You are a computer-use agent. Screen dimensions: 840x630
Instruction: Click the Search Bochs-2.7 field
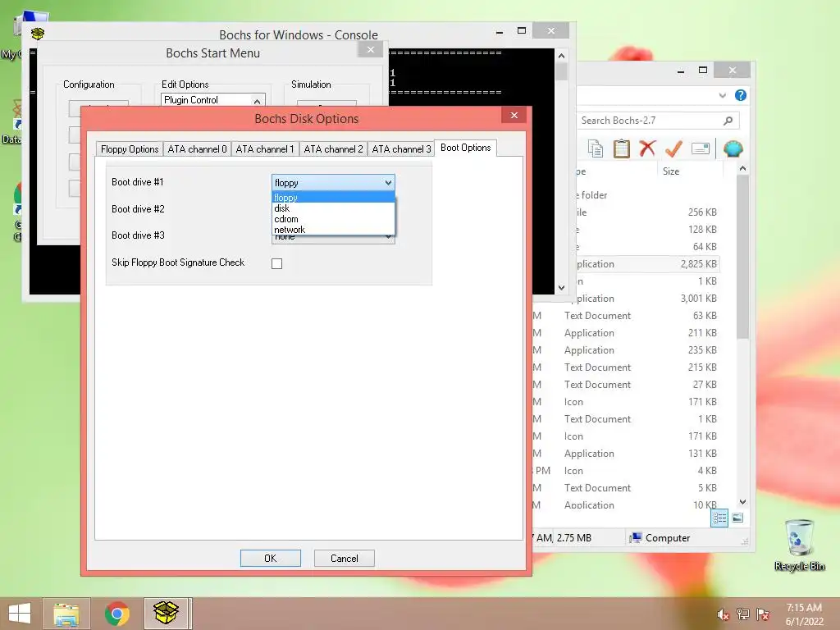point(651,121)
